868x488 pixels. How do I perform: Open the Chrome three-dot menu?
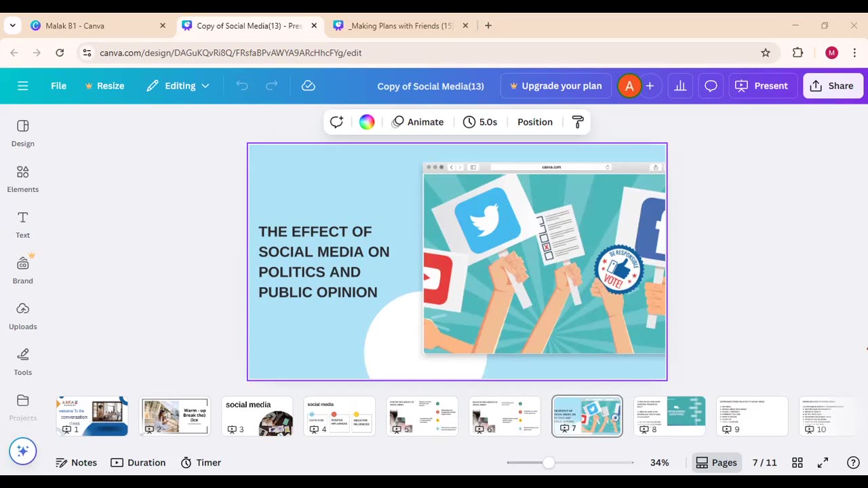click(854, 53)
